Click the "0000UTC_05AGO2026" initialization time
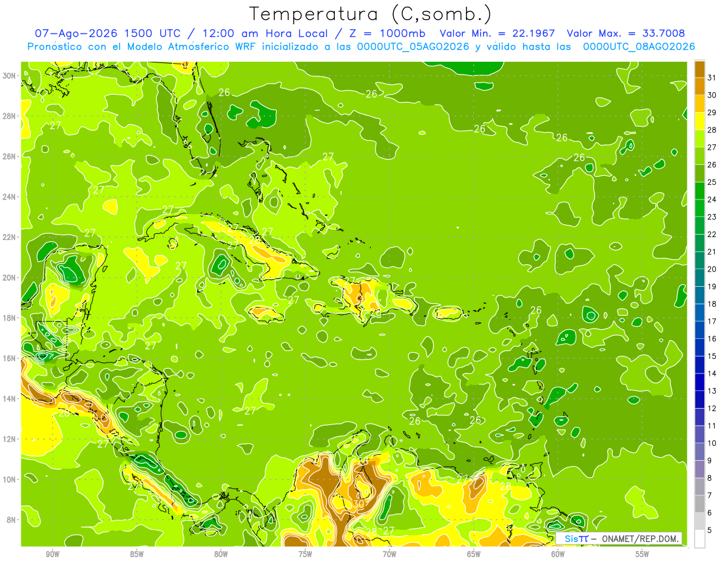 [413, 47]
